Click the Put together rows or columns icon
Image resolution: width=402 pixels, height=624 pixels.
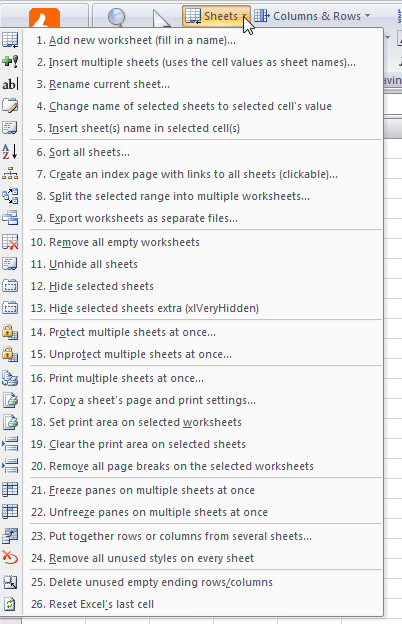[x=10, y=536]
